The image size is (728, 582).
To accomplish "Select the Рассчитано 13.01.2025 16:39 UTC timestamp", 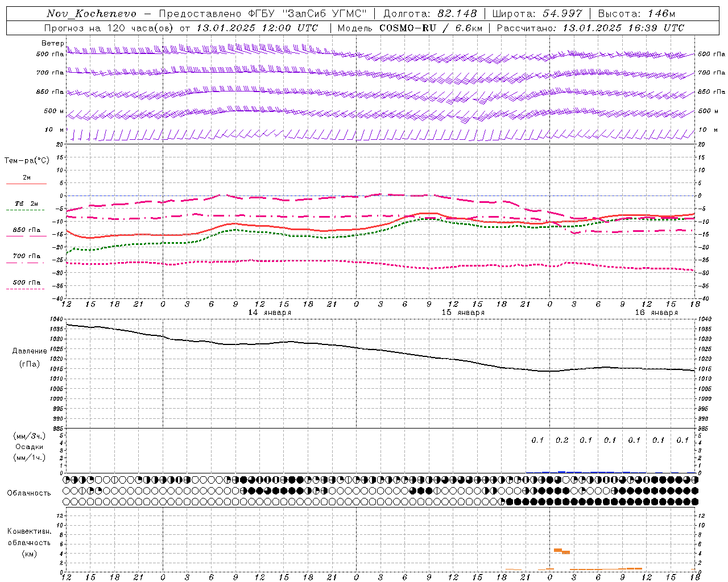I will pyautogui.click(x=590, y=28).
